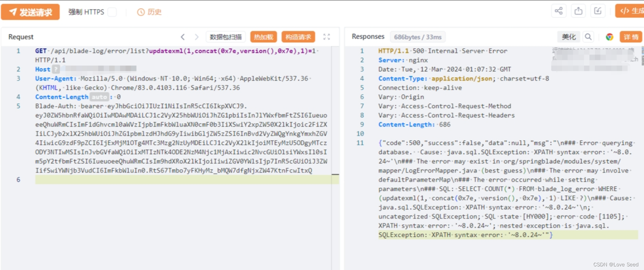Click the Vary: Access-Control-Request-Method header
Image resolution: width=644 pixels, height=270 pixels.
click(x=445, y=106)
